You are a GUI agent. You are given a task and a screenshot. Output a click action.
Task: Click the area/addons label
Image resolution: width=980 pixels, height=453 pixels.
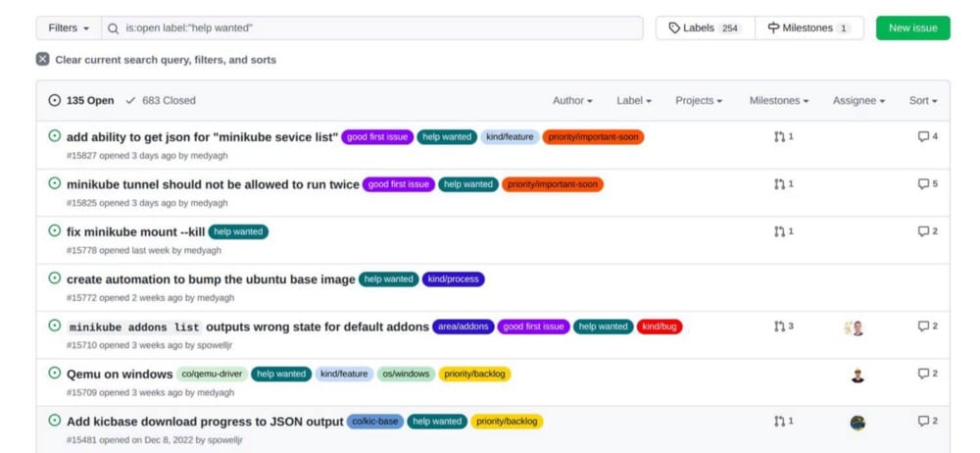pyautogui.click(x=464, y=327)
